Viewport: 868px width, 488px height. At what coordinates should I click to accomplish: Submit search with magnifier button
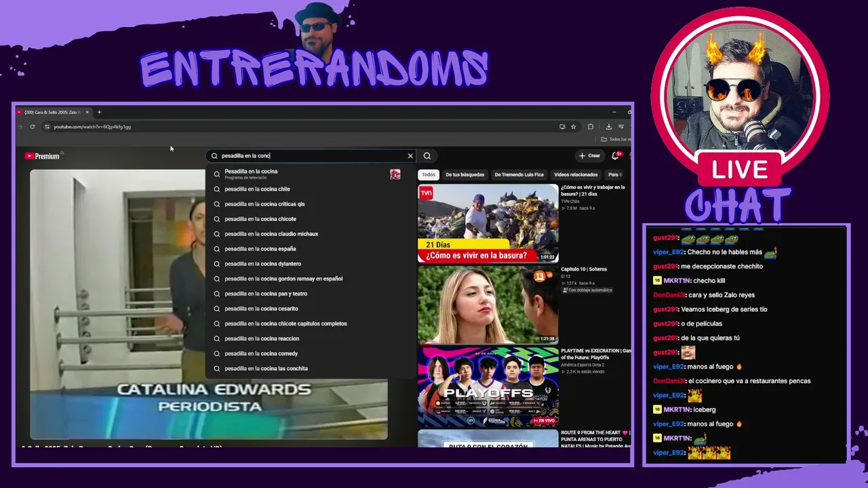(x=427, y=156)
